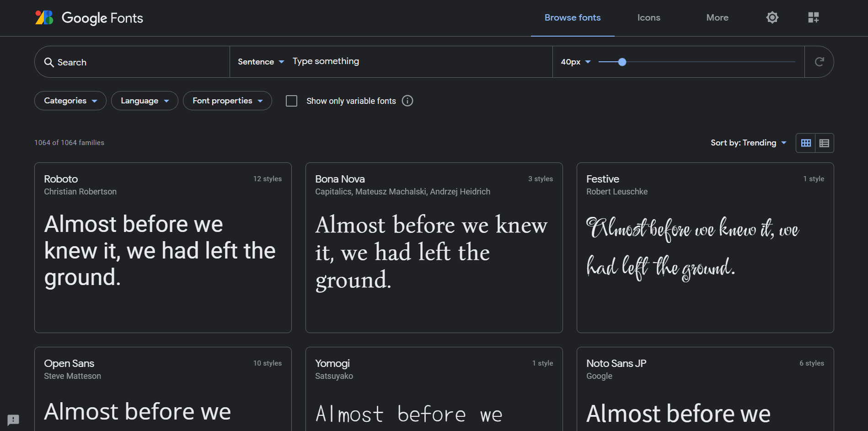
Task: Click '1 style' on Festive card
Action: (814, 179)
